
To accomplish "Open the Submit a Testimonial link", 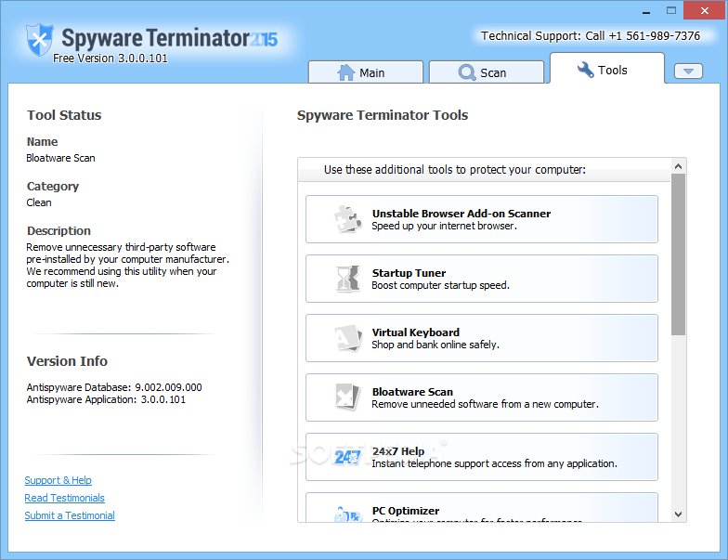I will click(x=70, y=515).
